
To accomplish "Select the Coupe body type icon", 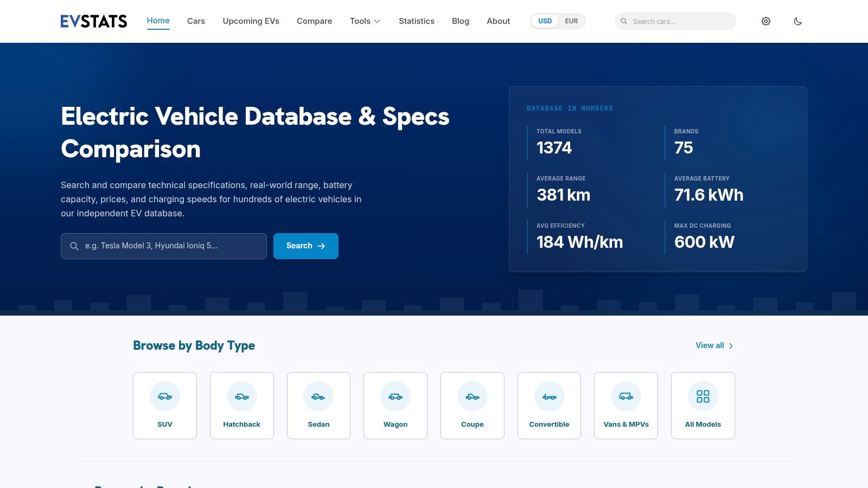I will click(473, 396).
